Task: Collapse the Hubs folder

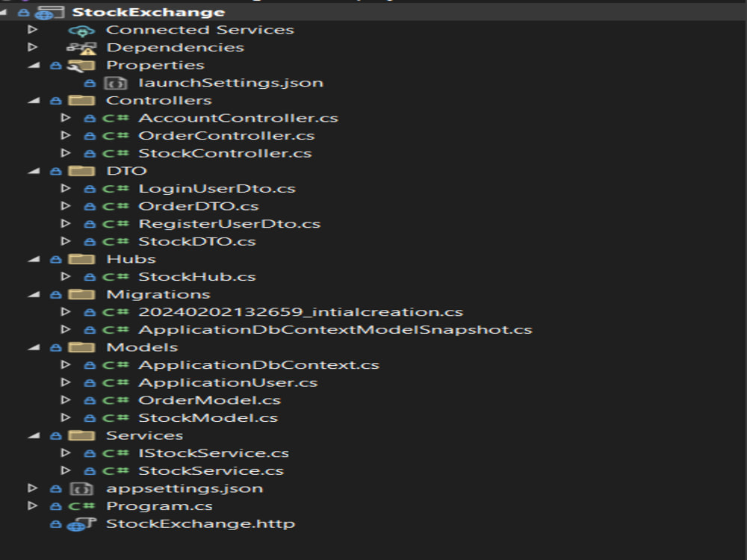Action: pyautogui.click(x=34, y=259)
